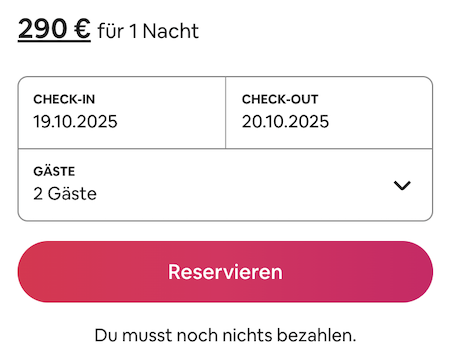Click the CHECK-IN label
The image size is (450, 362).
click(x=64, y=99)
